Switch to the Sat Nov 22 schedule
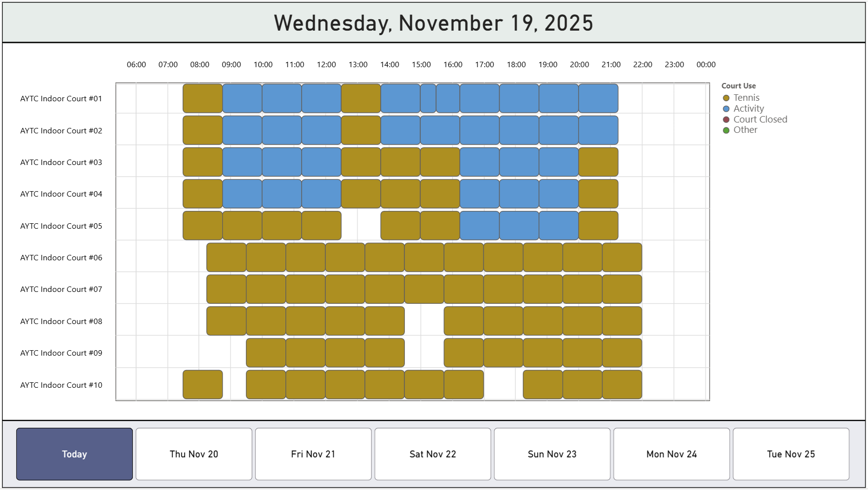 coord(433,453)
